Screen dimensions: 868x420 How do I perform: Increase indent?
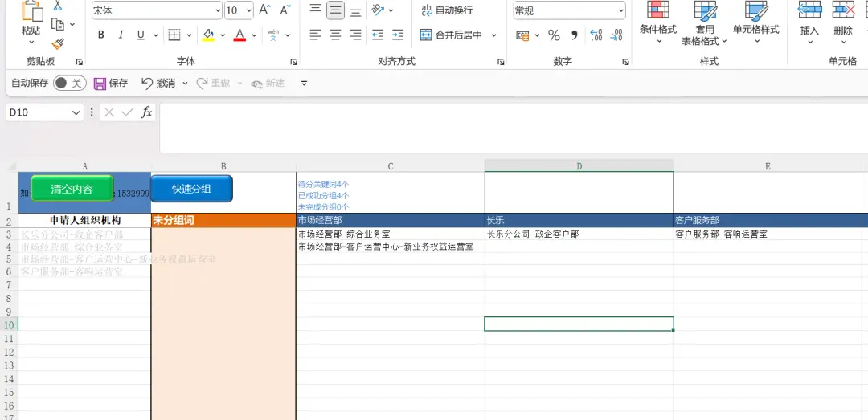(398, 35)
